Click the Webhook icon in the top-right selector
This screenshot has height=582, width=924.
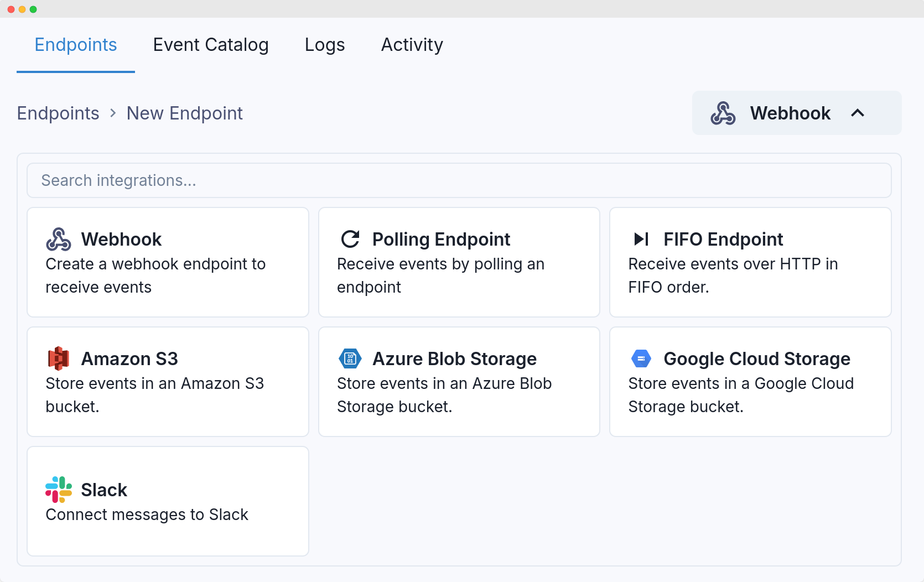(723, 113)
